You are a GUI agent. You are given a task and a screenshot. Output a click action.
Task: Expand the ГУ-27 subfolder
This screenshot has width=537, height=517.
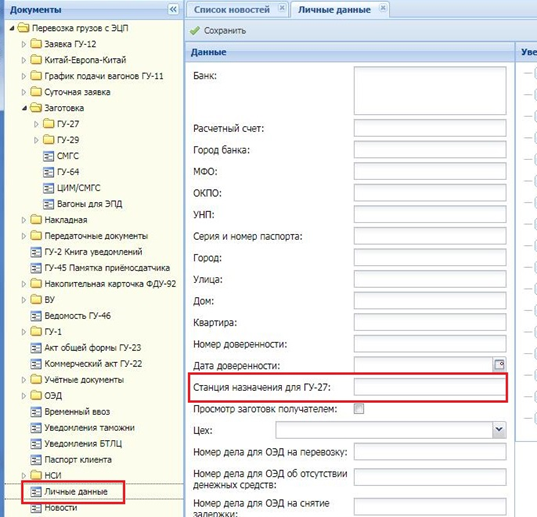pyautogui.click(x=36, y=124)
